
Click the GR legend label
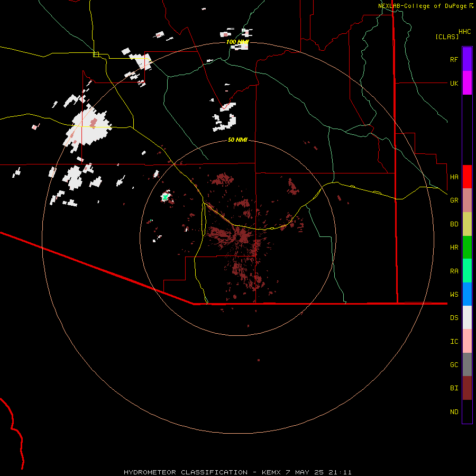454,200
